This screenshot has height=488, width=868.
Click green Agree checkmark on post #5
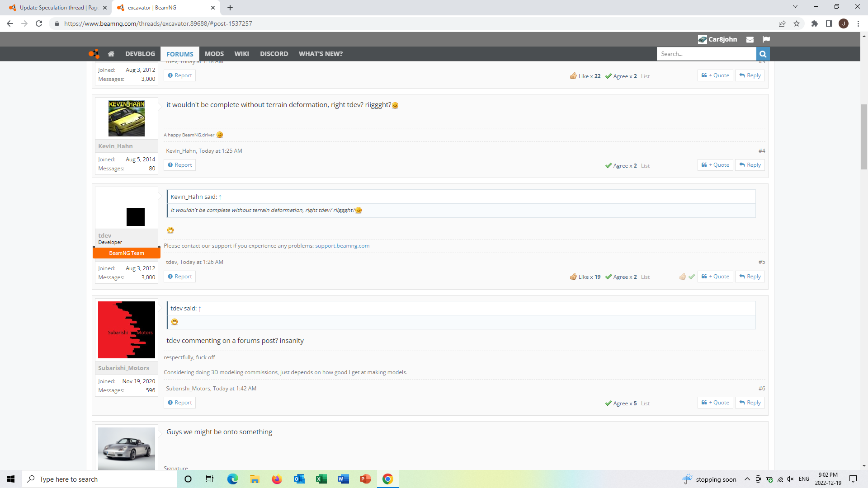[692, 277]
